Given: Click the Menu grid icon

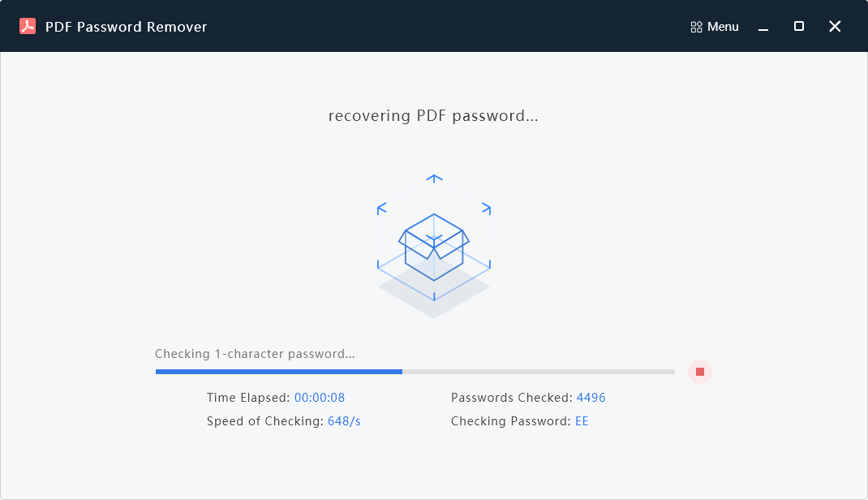Looking at the screenshot, I should 695,26.
